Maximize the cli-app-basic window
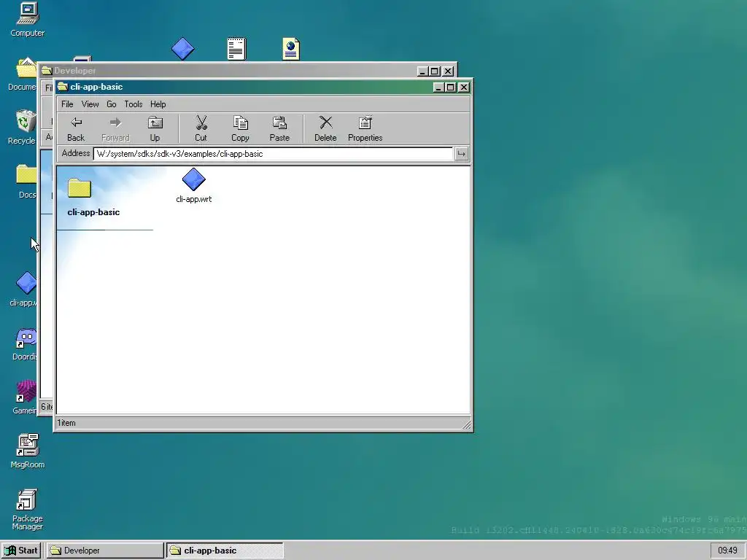Screen dimensions: 747x560 450,87
